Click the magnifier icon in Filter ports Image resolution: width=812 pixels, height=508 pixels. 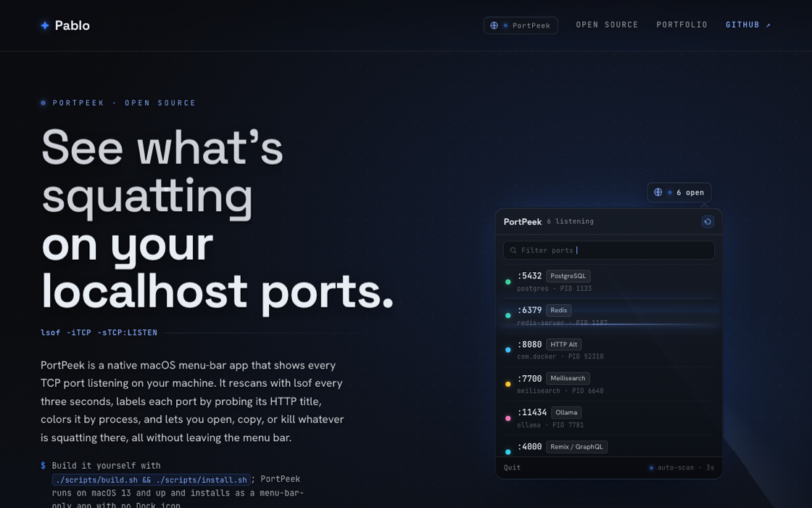point(513,250)
